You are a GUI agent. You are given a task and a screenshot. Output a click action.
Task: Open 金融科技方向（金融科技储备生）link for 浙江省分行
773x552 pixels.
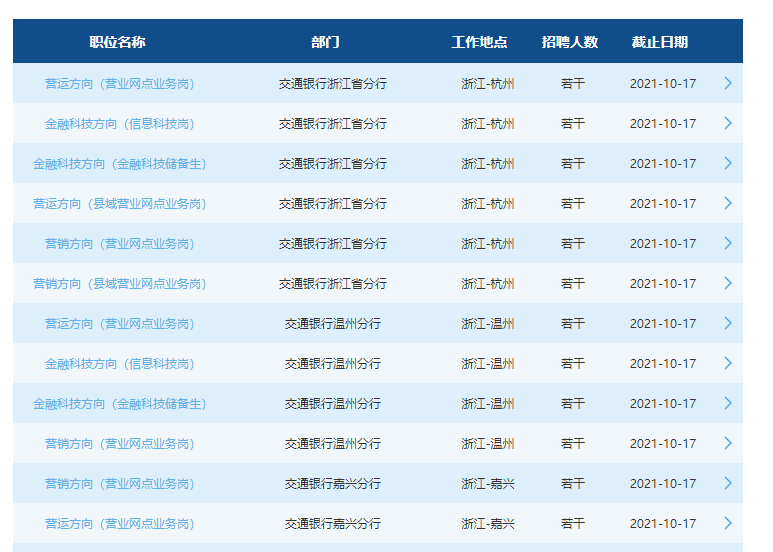(x=119, y=163)
